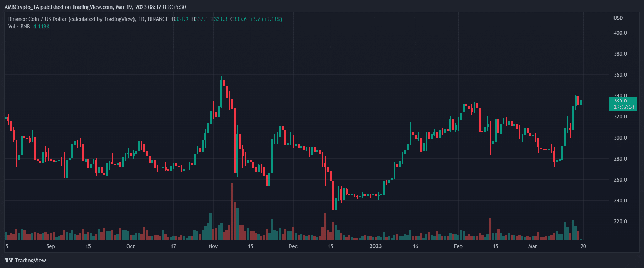Click the Feb label on time axis
The height and width of the screenshot is (268, 644).
pos(458,246)
